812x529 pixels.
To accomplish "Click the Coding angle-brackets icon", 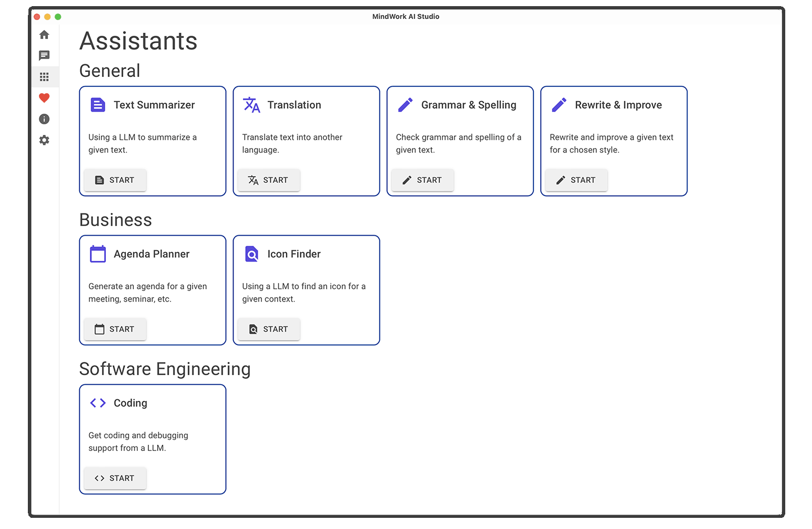I will [98, 402].
